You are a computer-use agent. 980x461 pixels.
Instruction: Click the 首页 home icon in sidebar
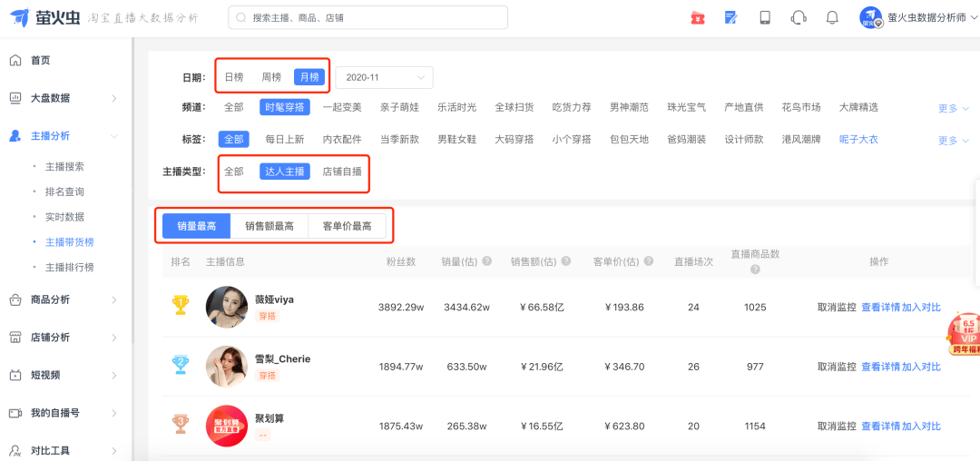tap(15, 60)
